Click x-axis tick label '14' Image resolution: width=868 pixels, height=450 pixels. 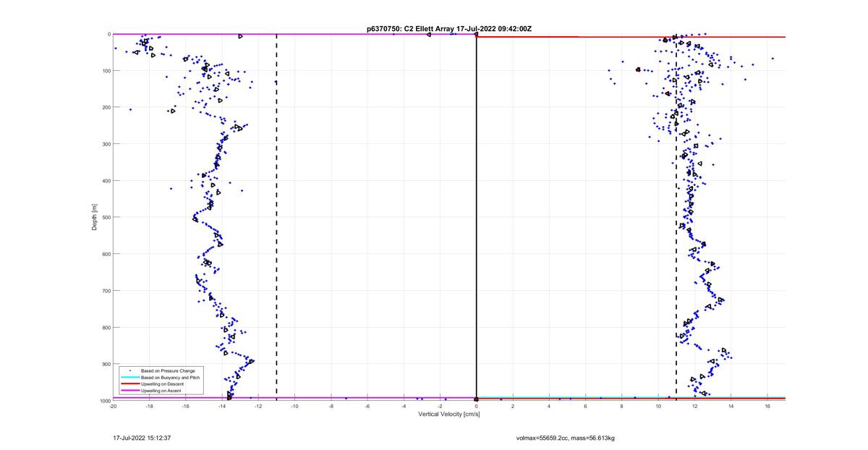tap(731, 405)
